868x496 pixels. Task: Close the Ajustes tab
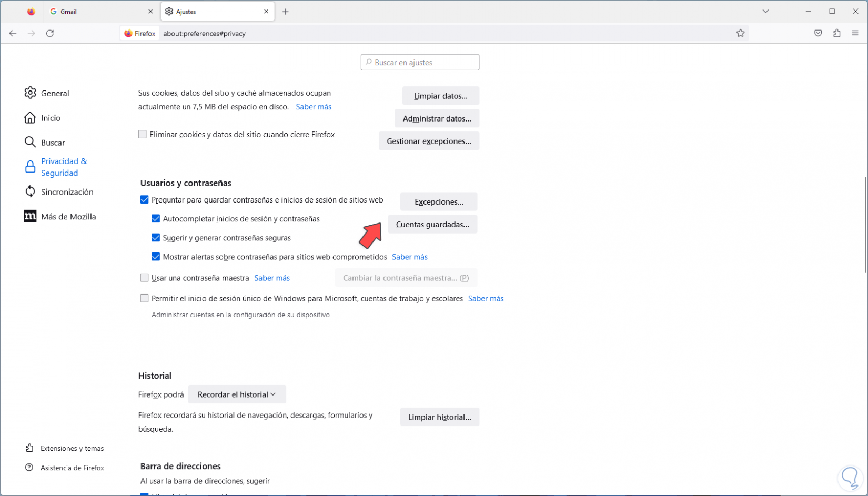pyautogui.click(x=266, y=12)
